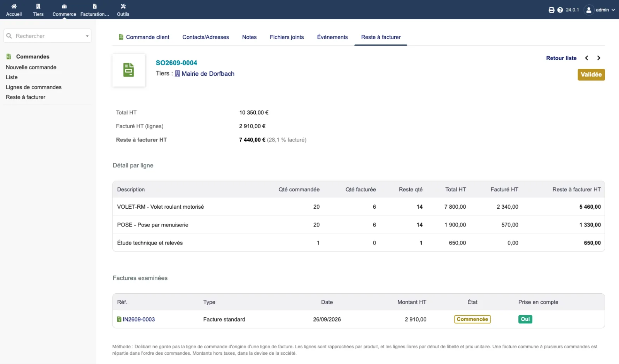The height and width of the screenshot is (364, 619).
Task: Go to next order with right chevron
Action: (598, 58)
